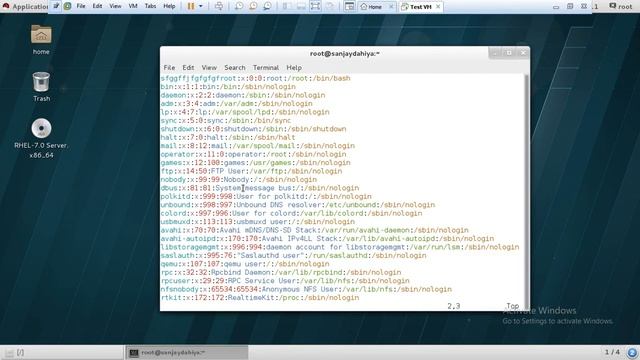The width and height of the screenshot is (640, 360).
Task: Toggle the VMware toolbar pin icon
Action: (56, 6)
